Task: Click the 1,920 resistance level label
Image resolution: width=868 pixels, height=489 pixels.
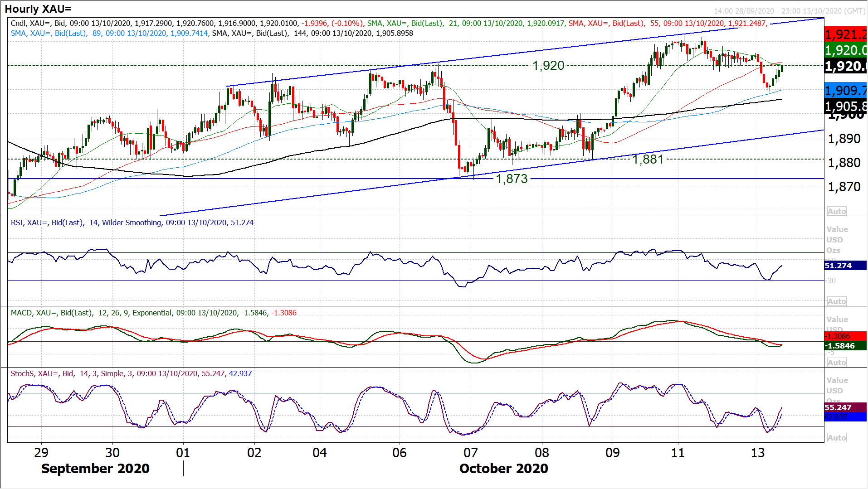Action: (548, 66)
